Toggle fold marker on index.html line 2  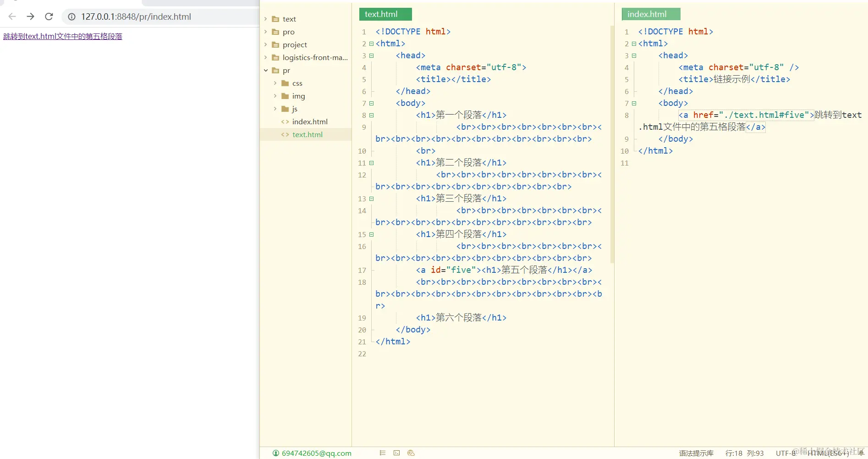pos(634,44)
